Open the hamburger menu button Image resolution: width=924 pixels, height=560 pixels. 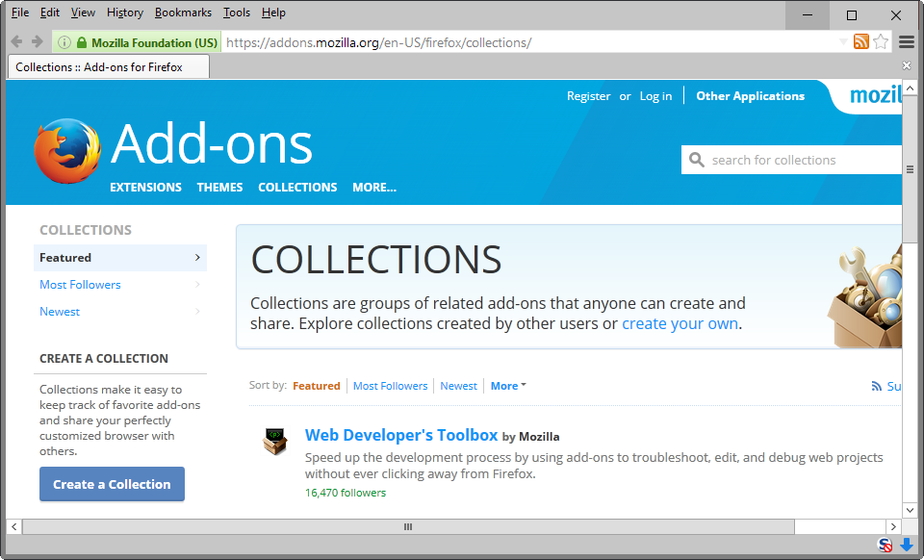coord(907,41)
